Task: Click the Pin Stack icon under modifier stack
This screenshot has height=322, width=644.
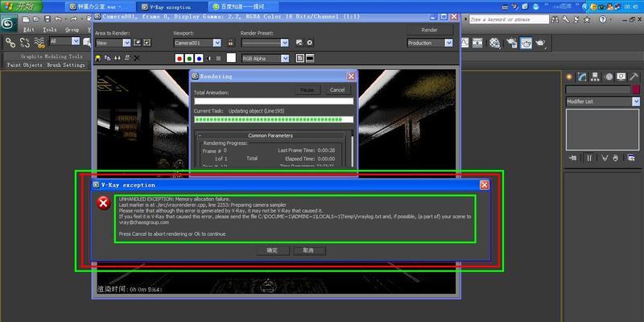Action: click(x=572, y=158)
